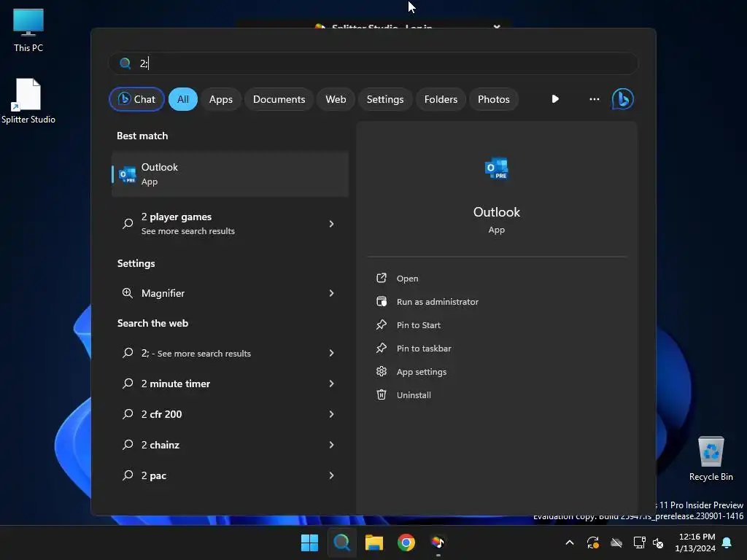Click the trash icon beside Uninstall
The image size is (747, 560).
click(381, 394)
